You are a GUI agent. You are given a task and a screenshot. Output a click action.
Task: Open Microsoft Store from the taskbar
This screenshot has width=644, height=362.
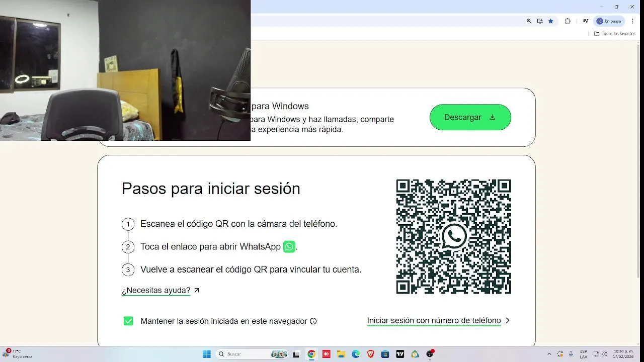pyautogui.click(x=385, y=354)
